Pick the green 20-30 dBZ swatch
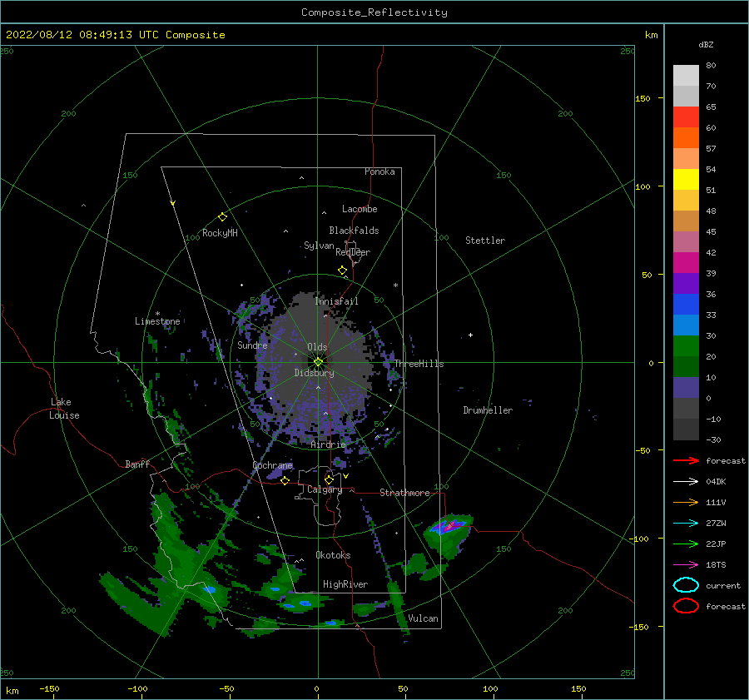 [x=686, y=346]
